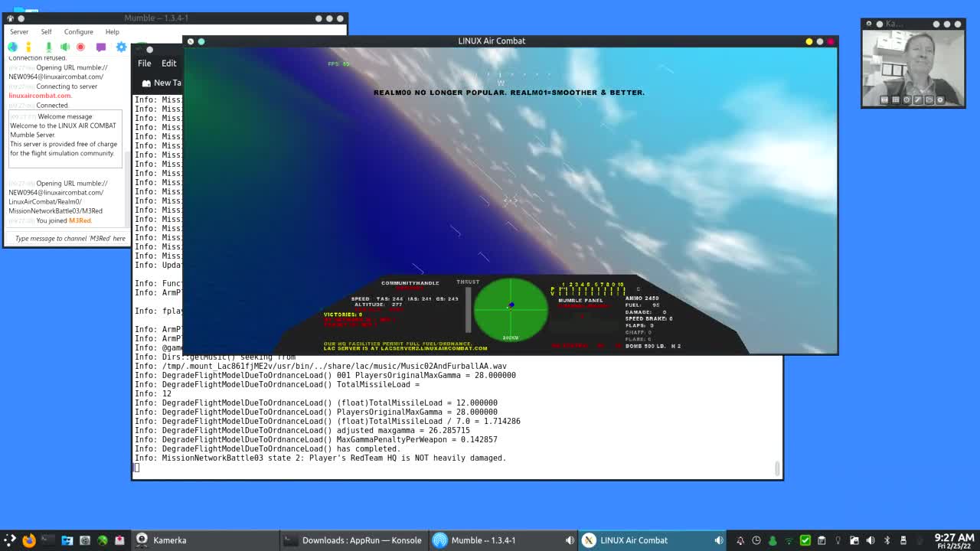Open notifications bell in system tray
Image resolution: width=980 pixels, height=551 pixels.
pos(740,540)
